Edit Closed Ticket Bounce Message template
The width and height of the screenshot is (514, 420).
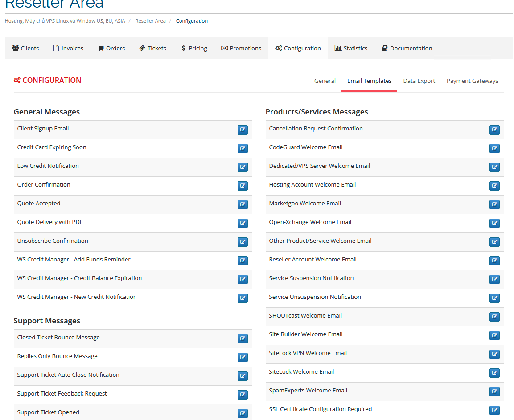click(243, 339)
